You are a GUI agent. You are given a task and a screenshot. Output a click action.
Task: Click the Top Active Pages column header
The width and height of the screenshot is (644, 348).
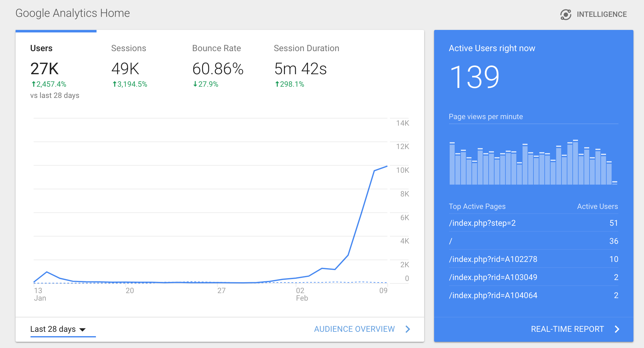click(x=477, y=206)
